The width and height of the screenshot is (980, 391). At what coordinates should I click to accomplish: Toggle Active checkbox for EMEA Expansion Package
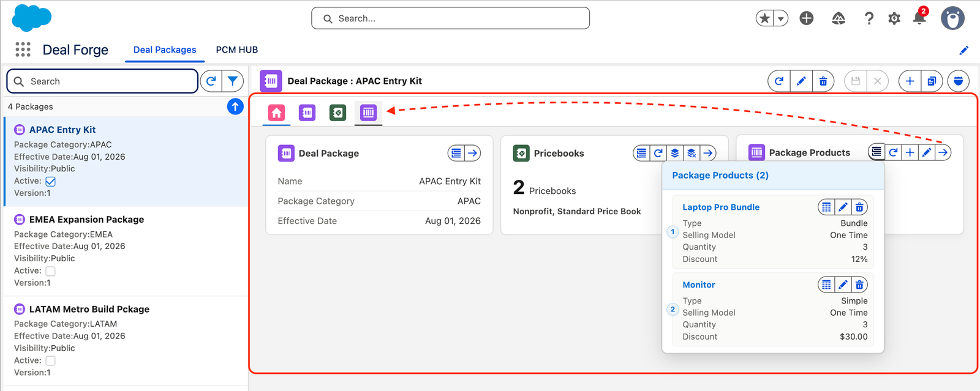51,271
